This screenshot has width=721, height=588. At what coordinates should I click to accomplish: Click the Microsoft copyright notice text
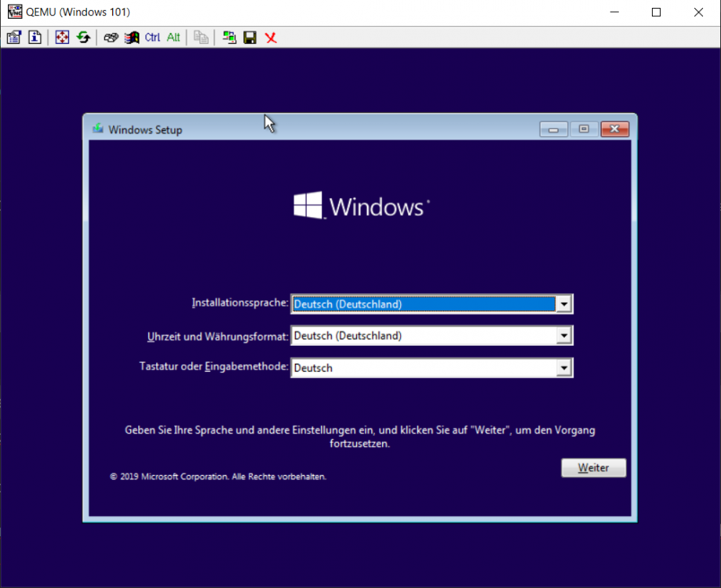click(218, 477)
